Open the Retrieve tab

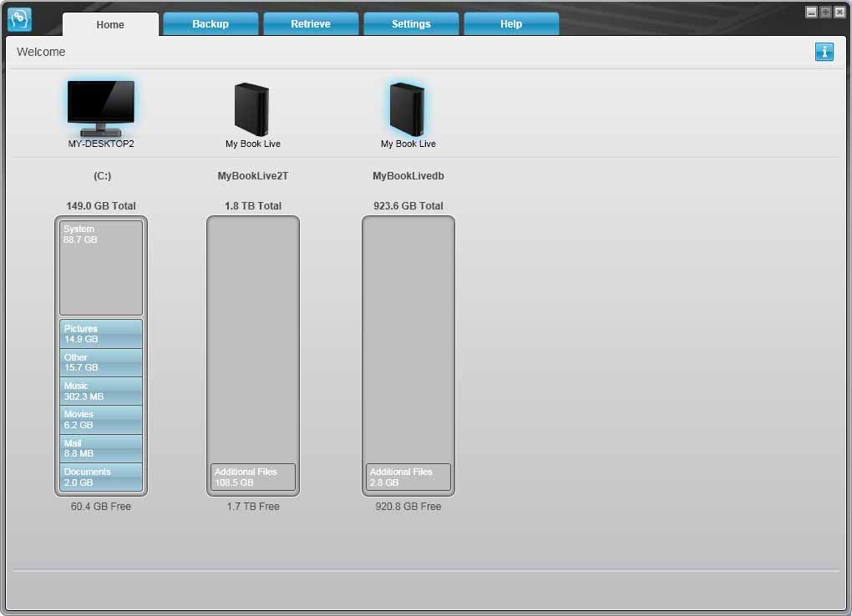311,24
